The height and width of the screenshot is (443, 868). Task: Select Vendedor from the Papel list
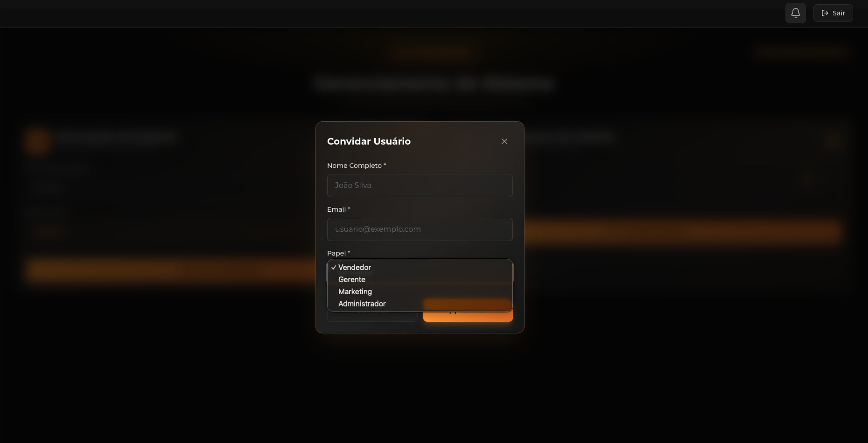point(355,268)
